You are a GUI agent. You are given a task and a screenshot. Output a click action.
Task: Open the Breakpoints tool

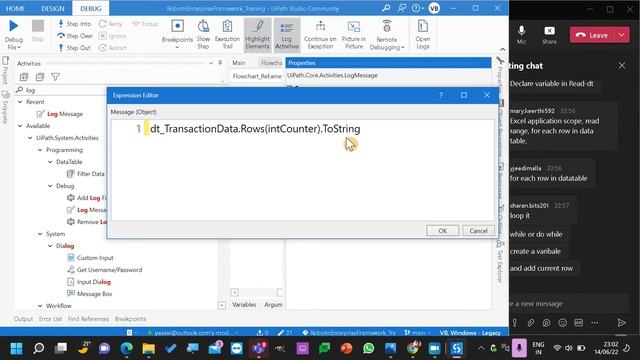coord(177,34)
